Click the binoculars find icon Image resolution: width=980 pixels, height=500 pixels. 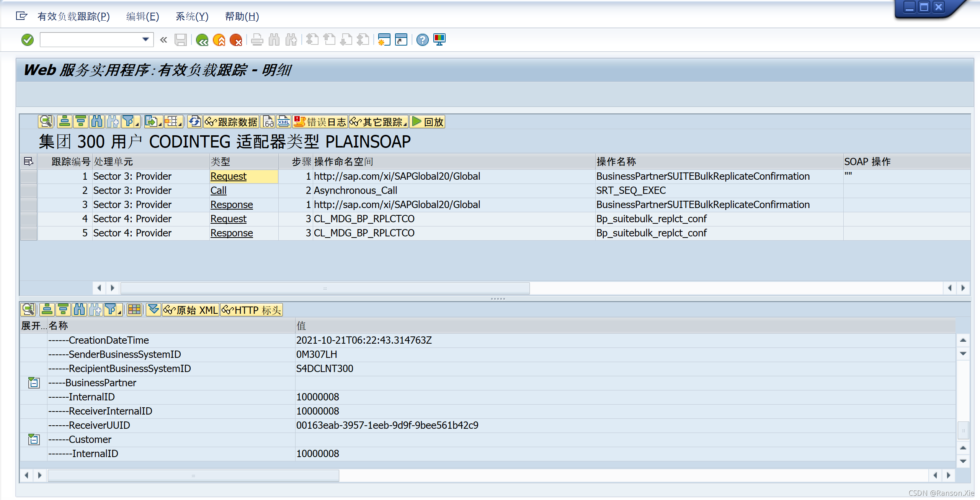tap(97, 121)
